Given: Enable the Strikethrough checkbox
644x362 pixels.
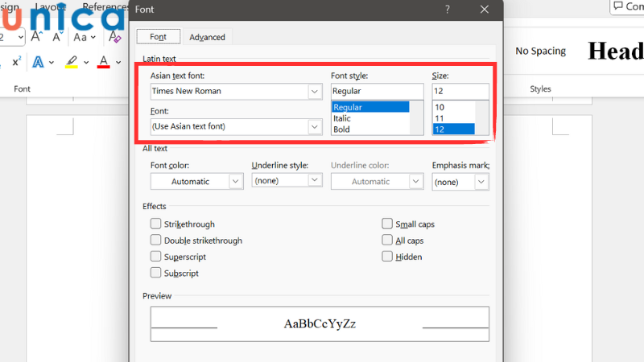Looking at the screenshot, I should click(x=155, y=224).
